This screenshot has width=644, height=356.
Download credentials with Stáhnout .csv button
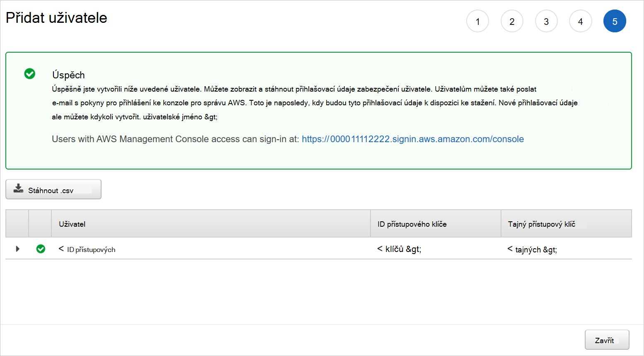(x=53, y=189)
